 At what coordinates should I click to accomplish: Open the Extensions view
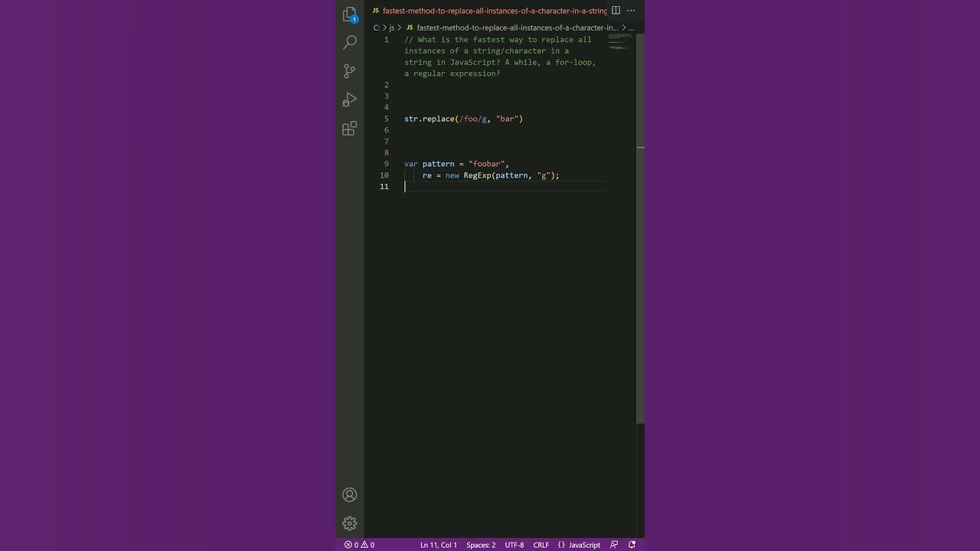[x=350, y=129]
